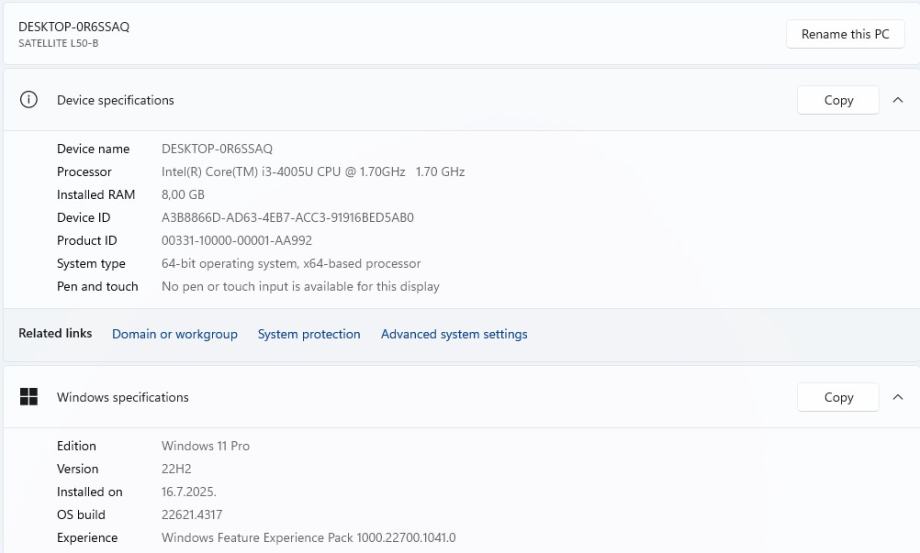Select the Product ID value 00331-10000-00001-AA992
The width and height of the screenshot is (920, 553).
[x=237, y=241]
